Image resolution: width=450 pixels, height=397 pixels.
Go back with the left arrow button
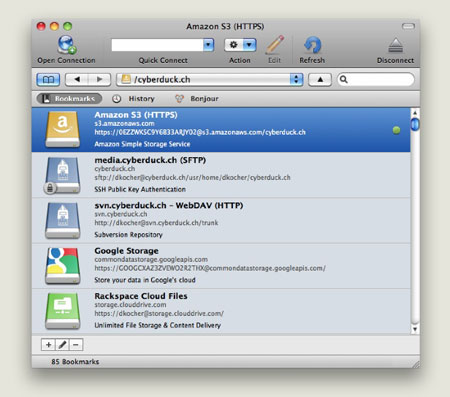tap(77, 80)
